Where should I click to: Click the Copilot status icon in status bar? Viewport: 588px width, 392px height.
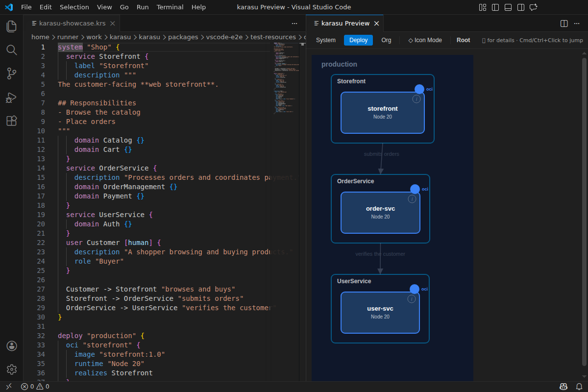click(564, 387)
